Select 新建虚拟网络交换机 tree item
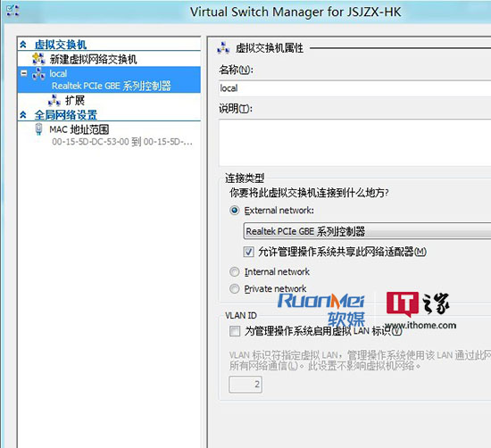 tap(93, 59)
